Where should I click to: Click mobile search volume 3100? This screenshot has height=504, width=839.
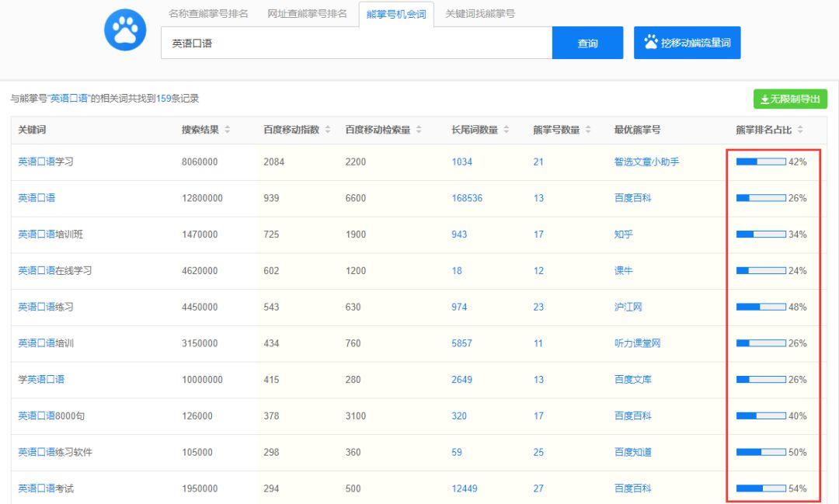(356, 415)
